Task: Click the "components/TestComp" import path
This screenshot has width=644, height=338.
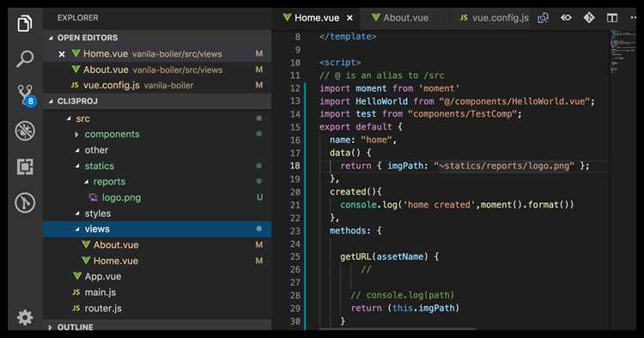Action: [x=463, y=114]
